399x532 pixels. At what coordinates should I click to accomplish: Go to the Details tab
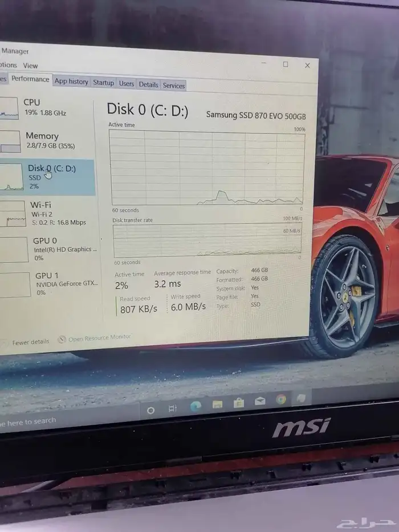(148, 84)
